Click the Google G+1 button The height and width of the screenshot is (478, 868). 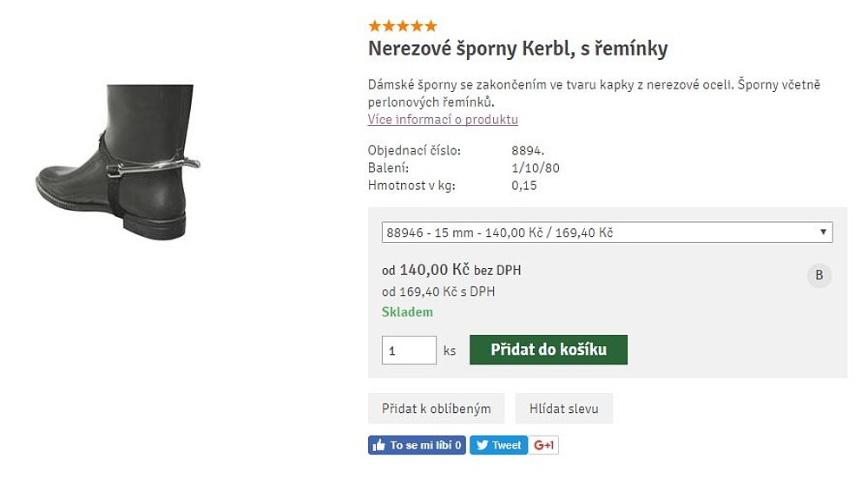[544, 445]
